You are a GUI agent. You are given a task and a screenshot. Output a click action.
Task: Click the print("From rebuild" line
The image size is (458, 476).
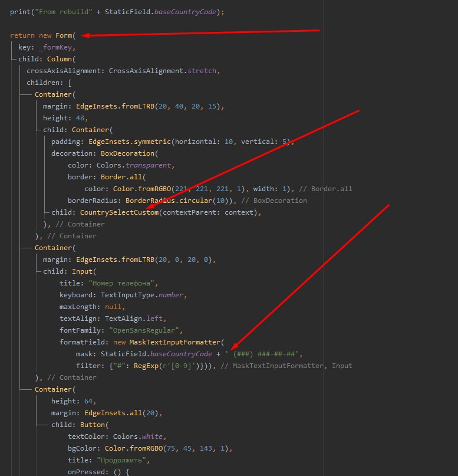point(117,12)
